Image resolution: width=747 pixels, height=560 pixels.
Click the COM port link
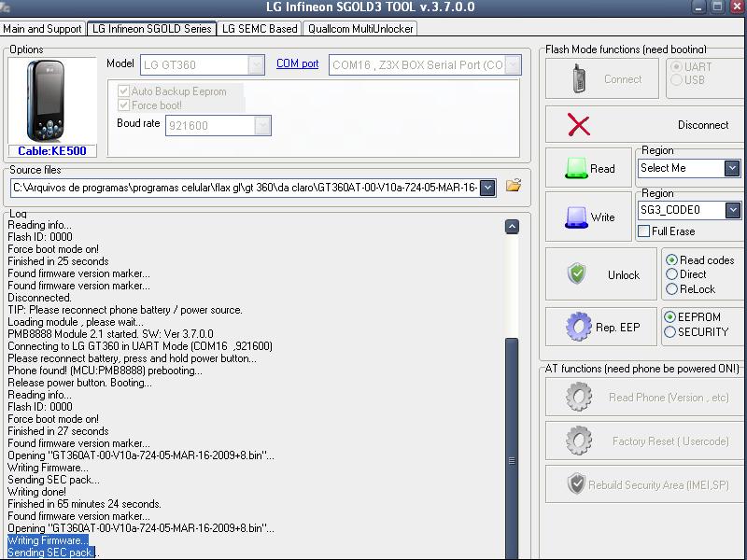pyautogui.click(x=297, y=64)
